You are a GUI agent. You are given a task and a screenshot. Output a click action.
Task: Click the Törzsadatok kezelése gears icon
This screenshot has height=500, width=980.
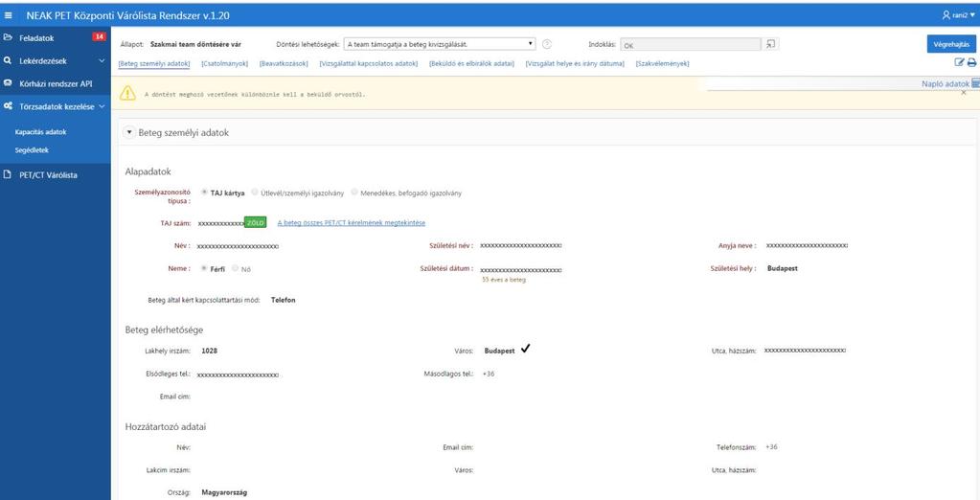tap(8, 106)
